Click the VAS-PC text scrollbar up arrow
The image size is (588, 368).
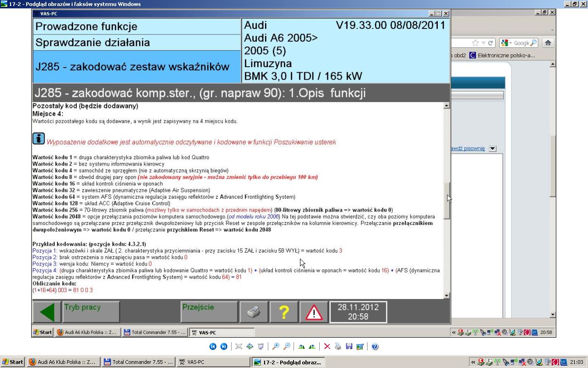(447, 106)
